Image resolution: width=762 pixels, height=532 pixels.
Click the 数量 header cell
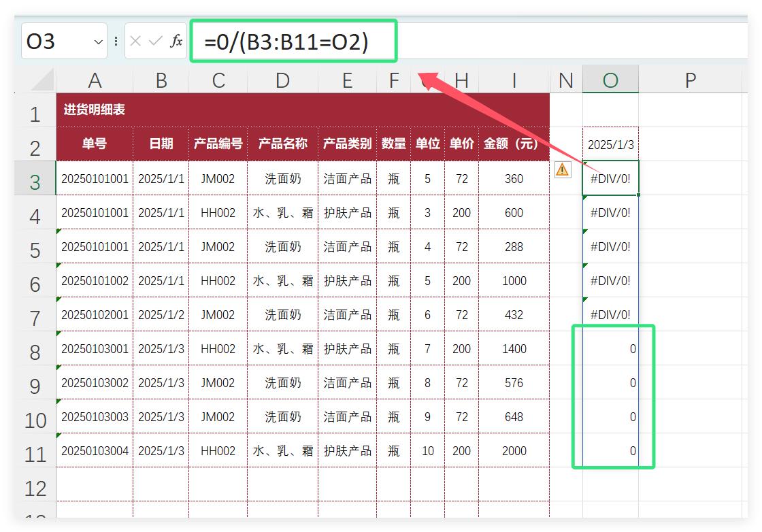[x=394, y=144]
